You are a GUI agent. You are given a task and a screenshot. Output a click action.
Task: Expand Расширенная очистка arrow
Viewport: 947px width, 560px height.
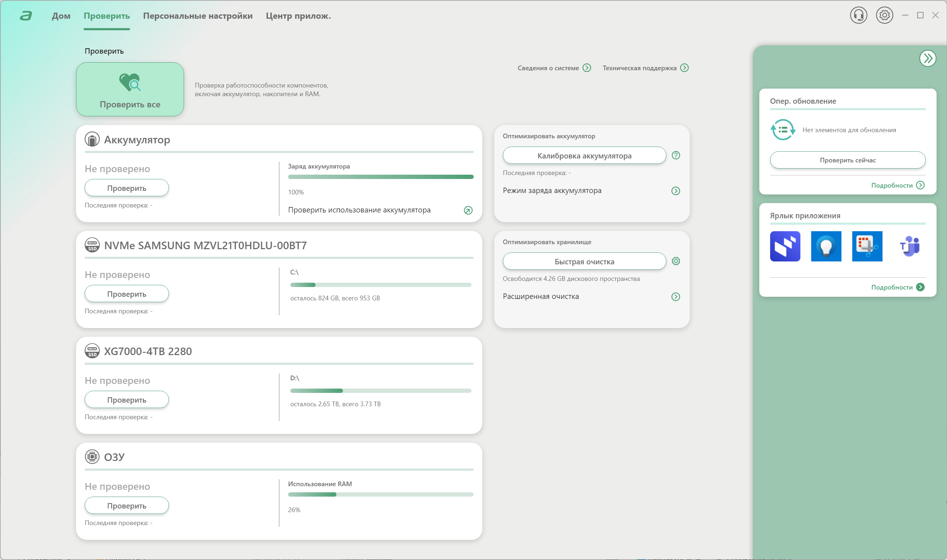pos(676,297)
